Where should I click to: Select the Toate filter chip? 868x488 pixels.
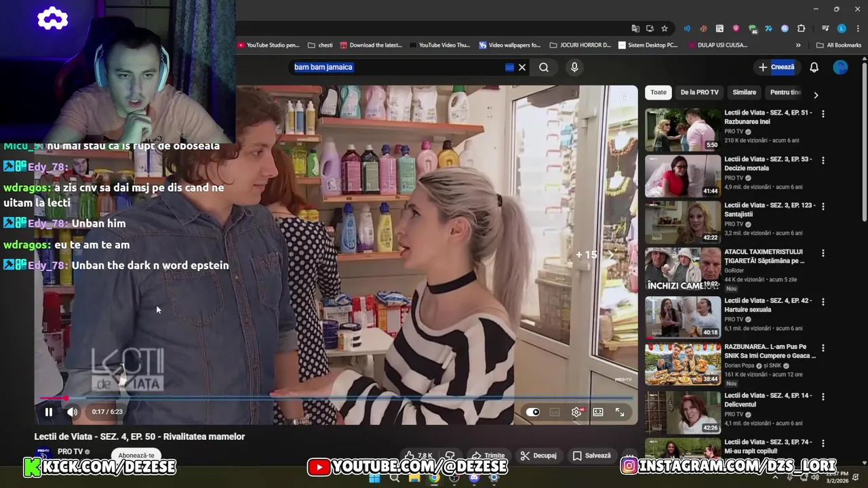pyautogui.click(x=658, y=92)
